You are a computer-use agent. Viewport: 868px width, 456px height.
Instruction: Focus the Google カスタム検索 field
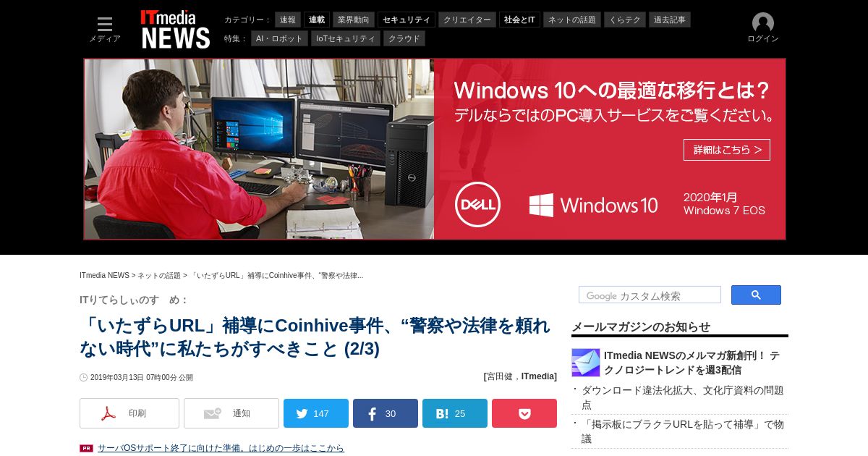650,295
